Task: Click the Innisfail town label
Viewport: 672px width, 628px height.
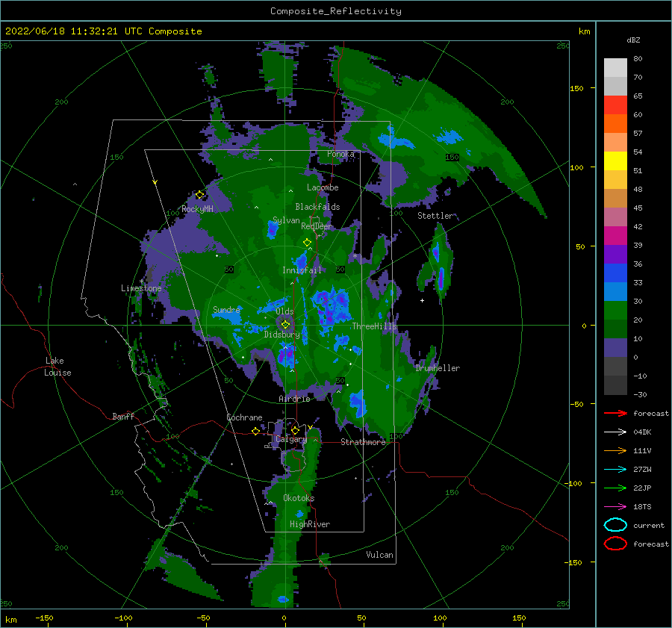Action: (302, 270)
